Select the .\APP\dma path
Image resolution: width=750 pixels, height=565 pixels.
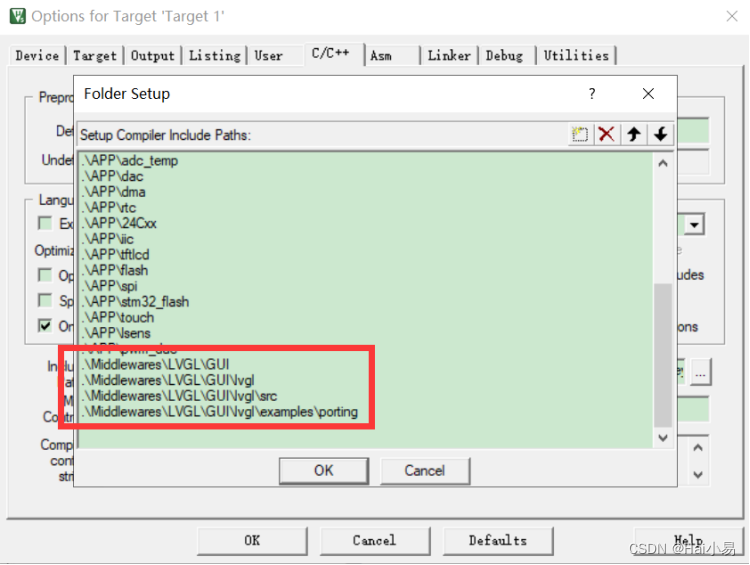[x=113, y=192]
